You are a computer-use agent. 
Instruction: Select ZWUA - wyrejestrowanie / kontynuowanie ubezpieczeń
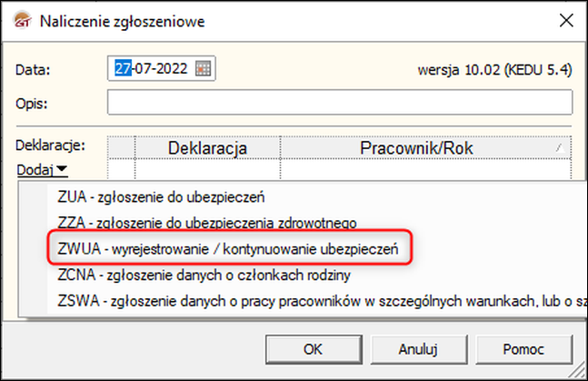tap(228, 249)
